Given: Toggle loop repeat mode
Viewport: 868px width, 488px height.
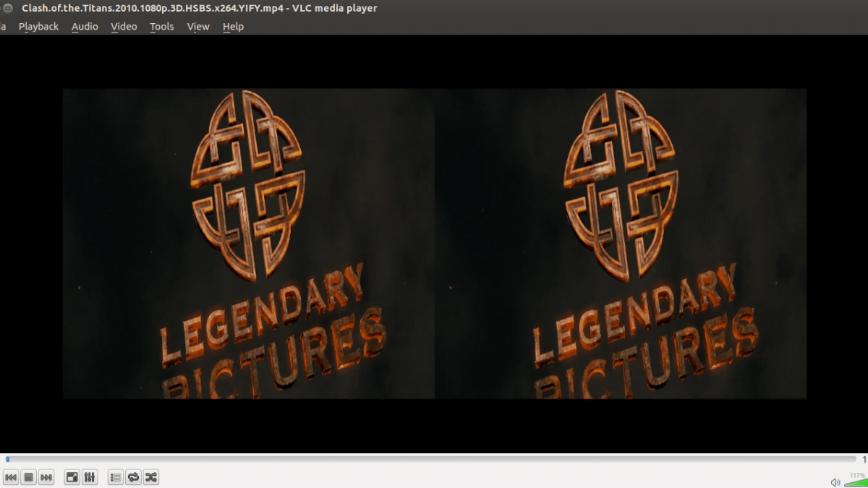Looking at the screenshot, I should [x=133, y=477].
